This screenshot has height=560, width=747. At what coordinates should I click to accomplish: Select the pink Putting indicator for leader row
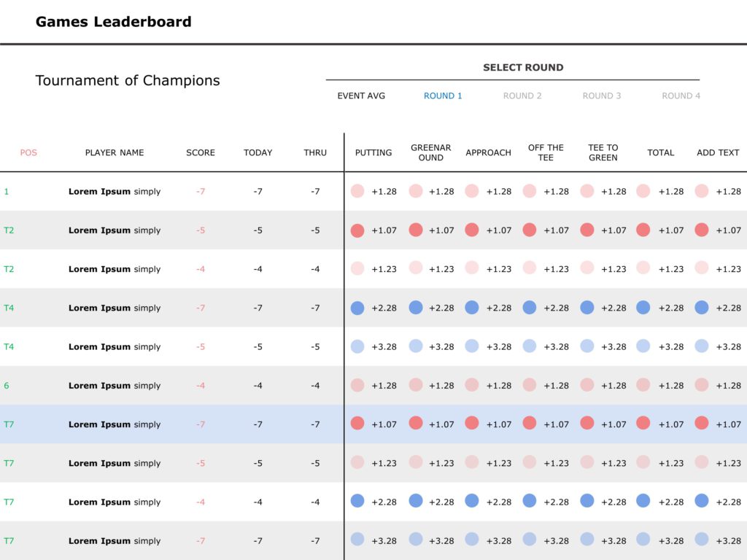pos(357,191)
